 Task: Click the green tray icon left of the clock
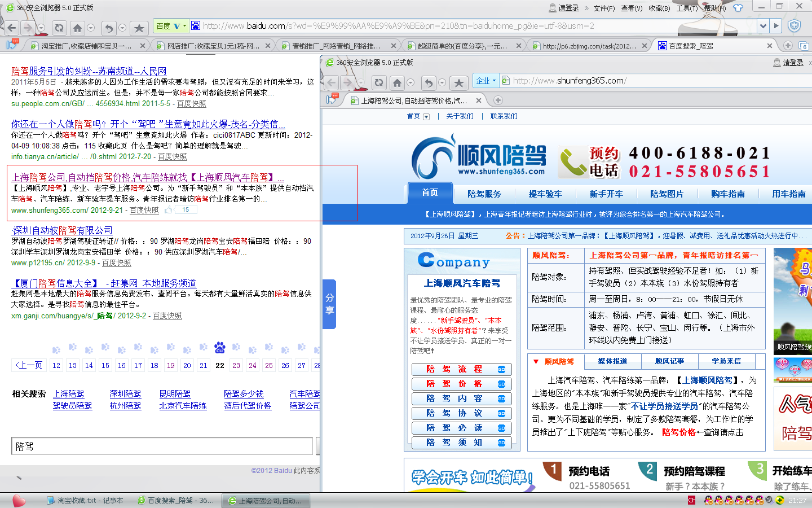[780, 500]
